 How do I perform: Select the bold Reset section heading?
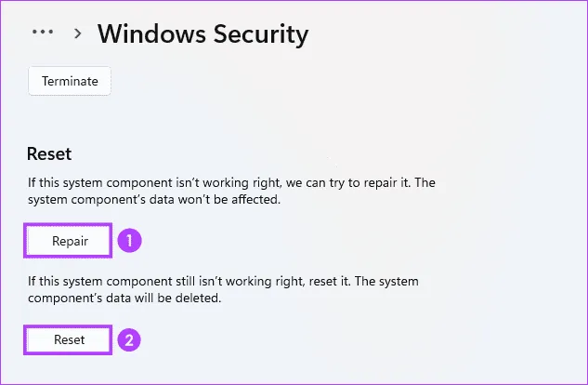49,153
